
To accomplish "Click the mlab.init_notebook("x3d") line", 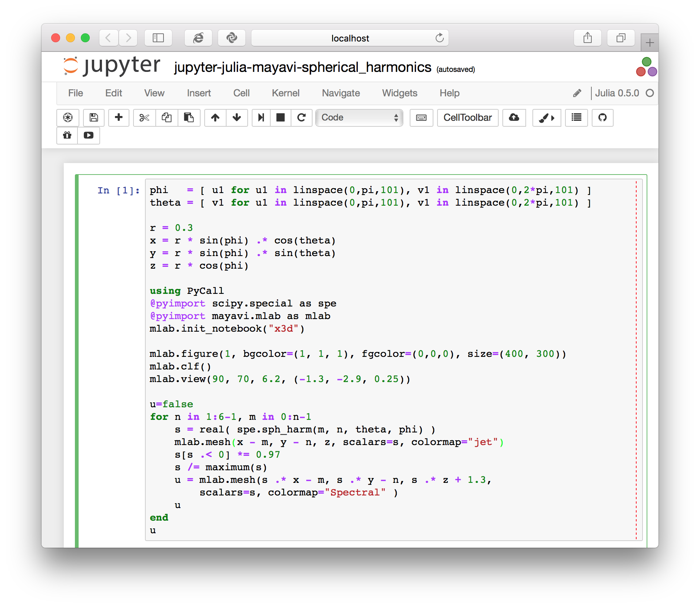I will pos(227,329).
